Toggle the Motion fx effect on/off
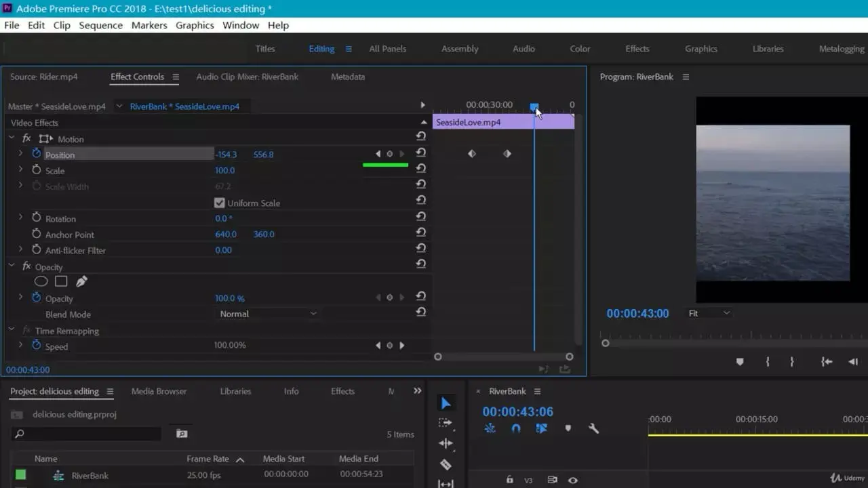 (x=26, y=138)
